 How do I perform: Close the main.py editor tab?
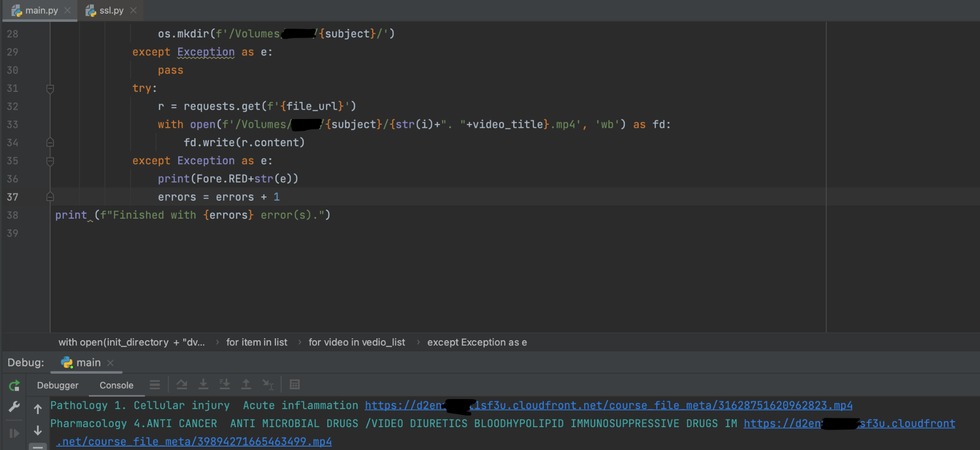point(68,10)
